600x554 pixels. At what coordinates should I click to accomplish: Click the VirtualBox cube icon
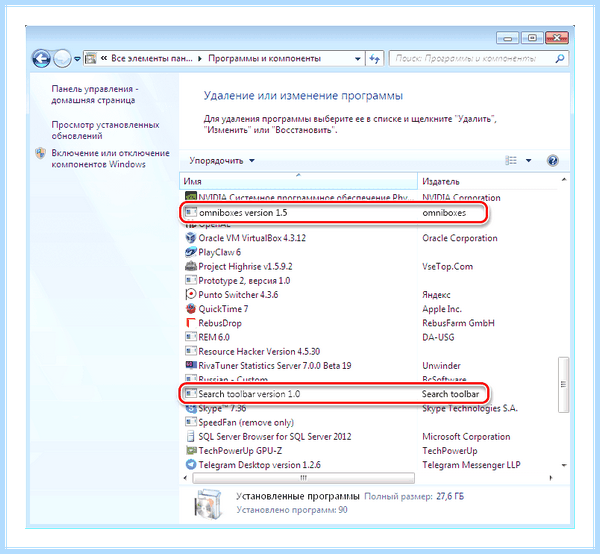[191, 238]
